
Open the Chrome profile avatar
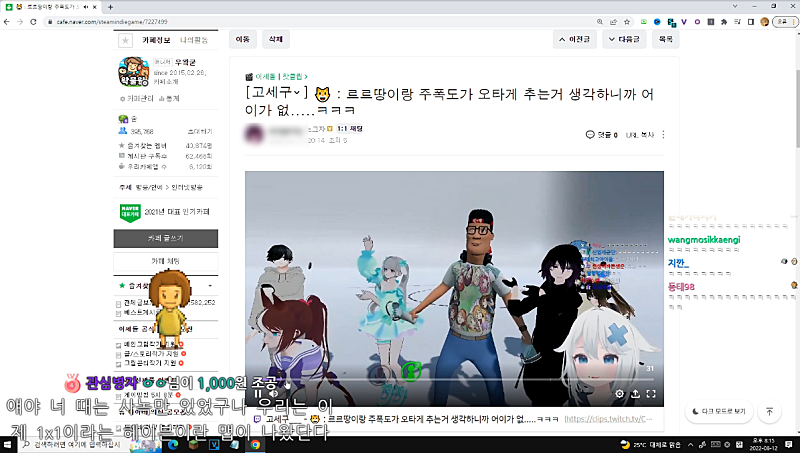pos(764,22)
